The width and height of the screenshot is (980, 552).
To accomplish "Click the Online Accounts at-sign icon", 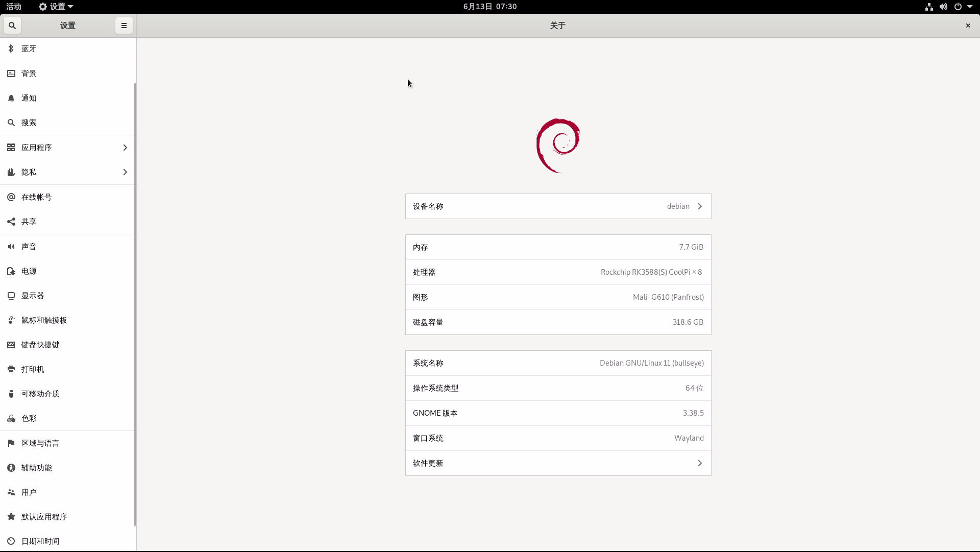I will (11, 197).
